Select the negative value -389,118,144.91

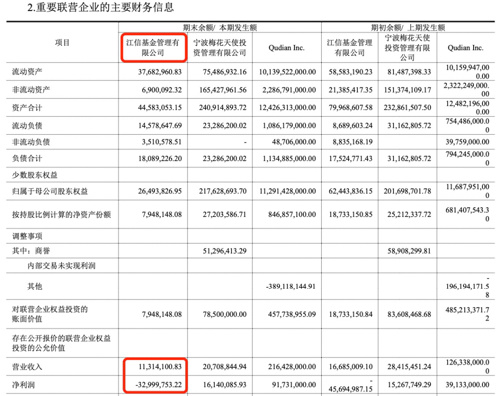[x=291, y=286]
